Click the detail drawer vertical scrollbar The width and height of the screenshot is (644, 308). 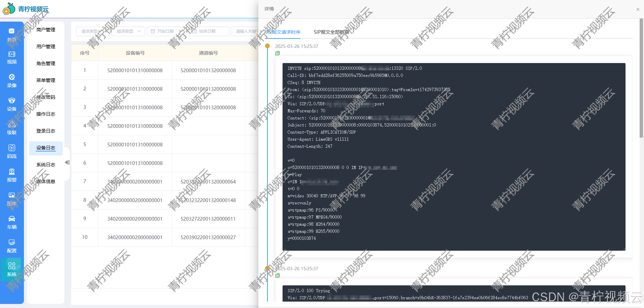click(641, 78)
